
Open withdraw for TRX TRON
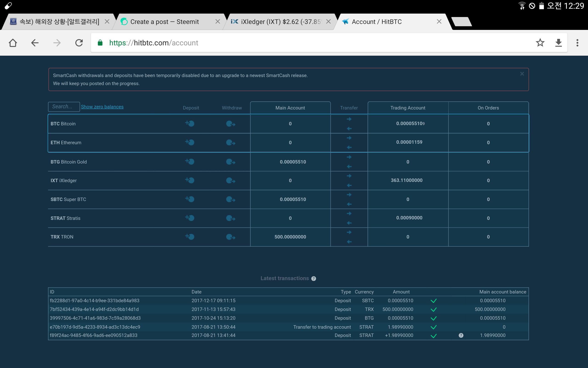pos(231,237)
